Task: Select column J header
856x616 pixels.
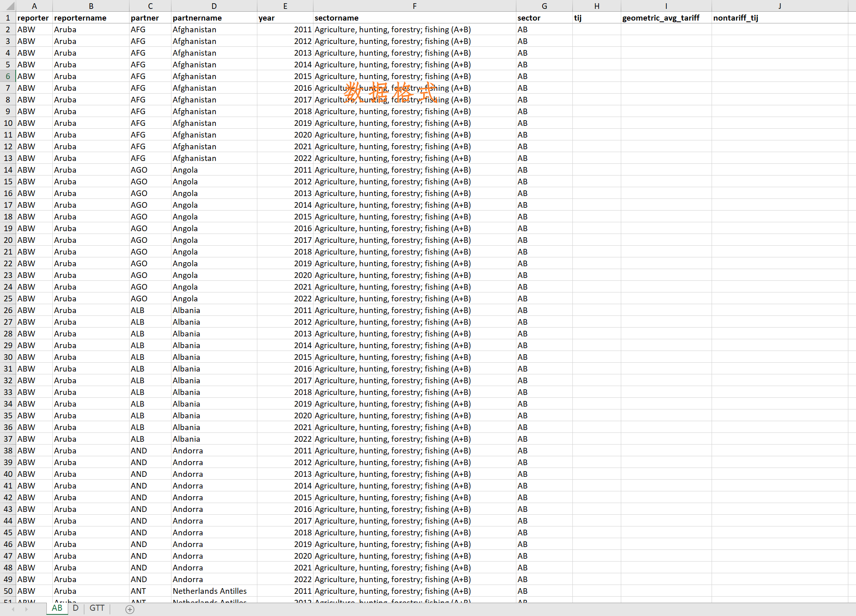Action: (779, 6)
